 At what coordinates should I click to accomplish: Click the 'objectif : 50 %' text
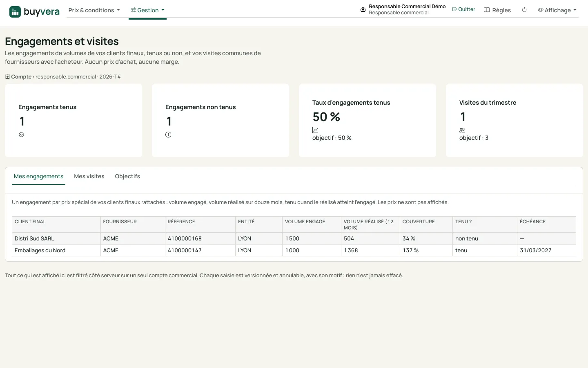(332, 138)
